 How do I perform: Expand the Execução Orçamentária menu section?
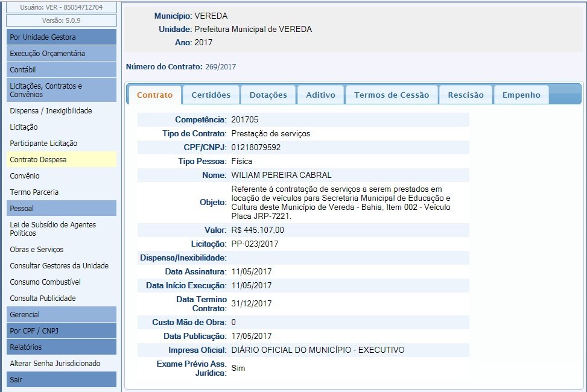tap(61, 53)
